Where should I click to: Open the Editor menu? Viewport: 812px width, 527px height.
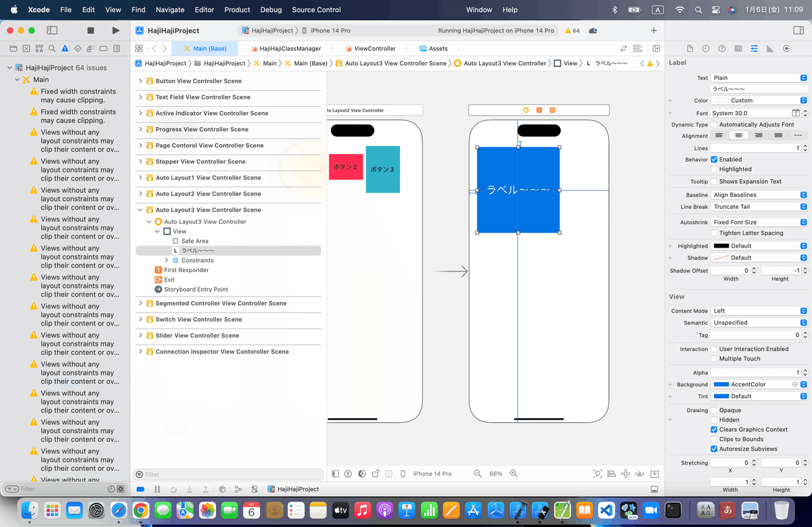[204, 10]
